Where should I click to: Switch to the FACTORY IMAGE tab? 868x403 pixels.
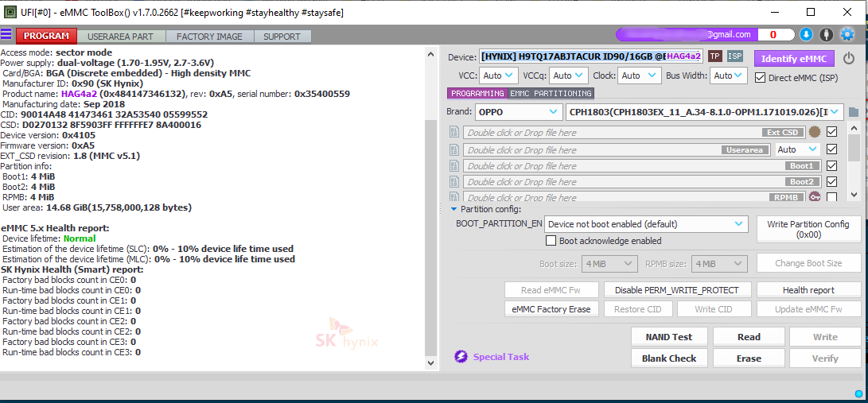pos(209,37)
